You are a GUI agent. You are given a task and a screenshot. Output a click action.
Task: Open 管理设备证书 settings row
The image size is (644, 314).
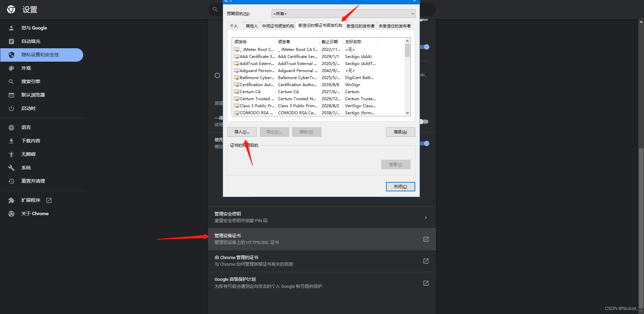322,239
